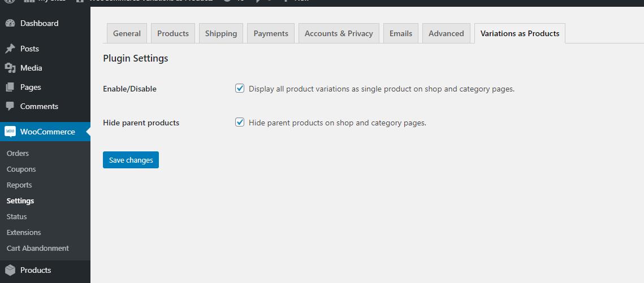The width and height of the screenshot is (644, 283).
Task: Switch to the Advanced tab
Action: [447, 34]
